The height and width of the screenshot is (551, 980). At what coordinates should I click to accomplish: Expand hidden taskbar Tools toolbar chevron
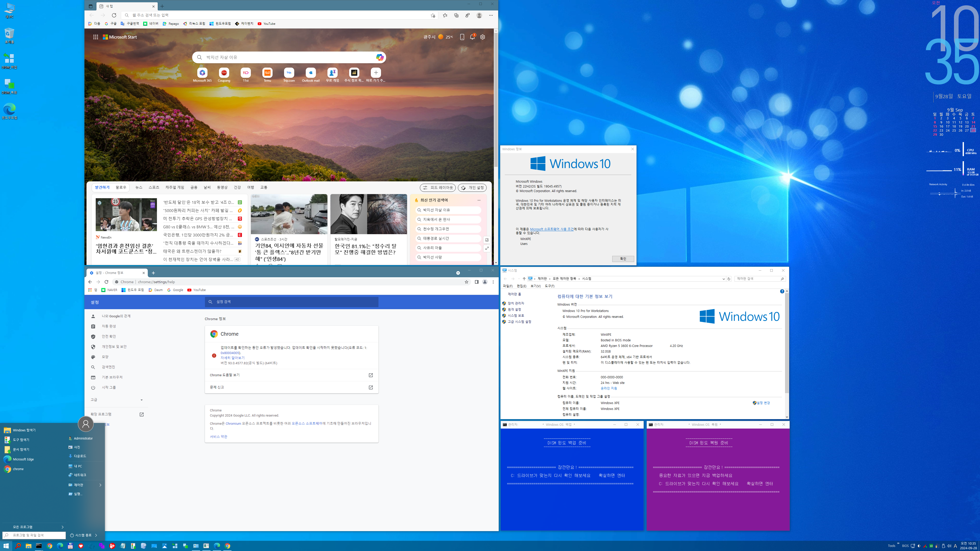pyautogui.click(x=898, y=543)
